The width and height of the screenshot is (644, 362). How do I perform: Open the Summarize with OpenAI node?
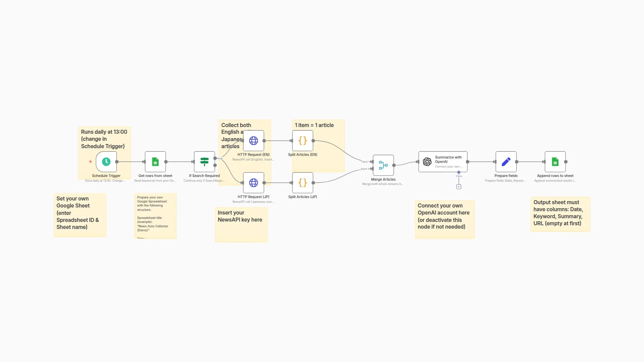[x=443, y=162]
